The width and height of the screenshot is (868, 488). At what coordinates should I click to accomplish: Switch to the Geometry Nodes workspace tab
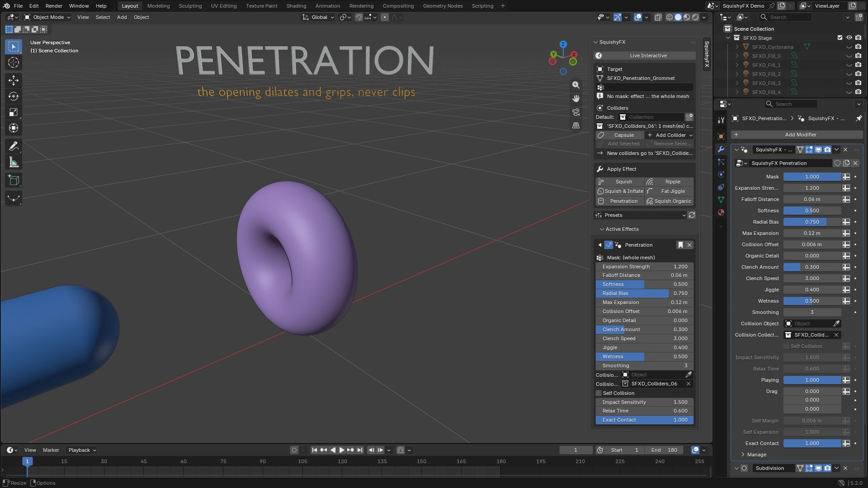[443, 6]
